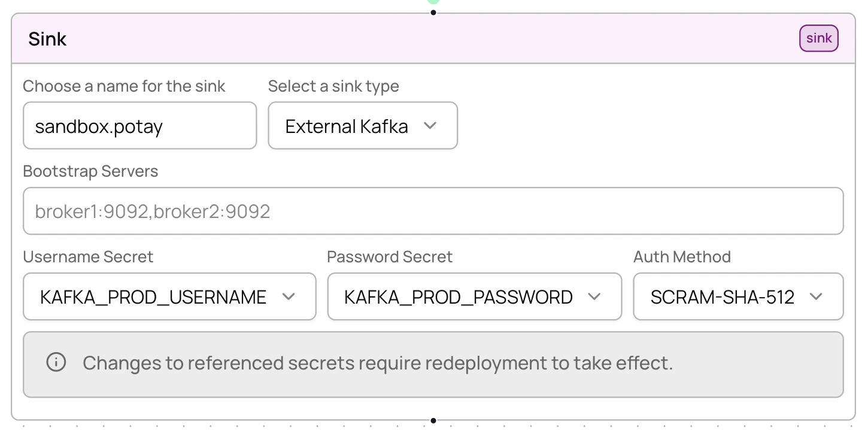The image size is (868, 430).
Task: Click the purple sink badge
Action: [818, 38]
